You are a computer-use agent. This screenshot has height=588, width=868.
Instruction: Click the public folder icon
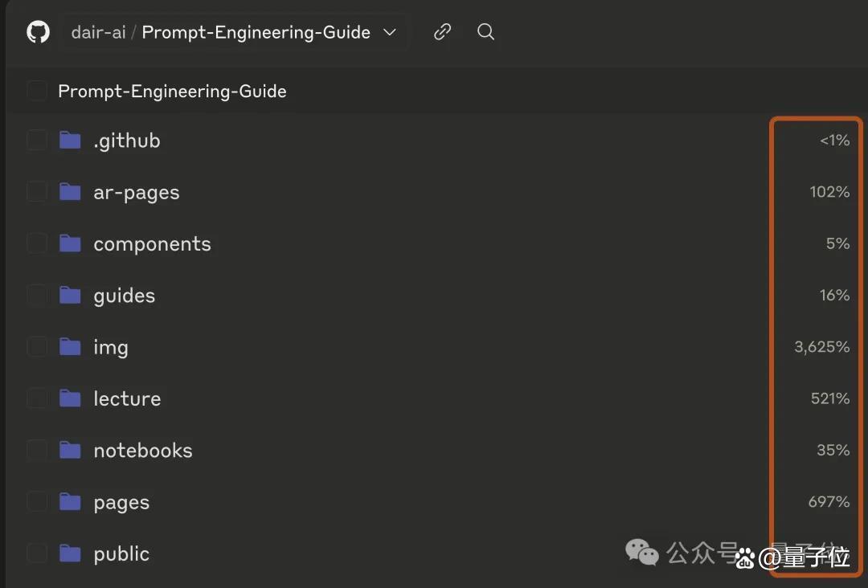pyautogui.click(x=71, y=553)
